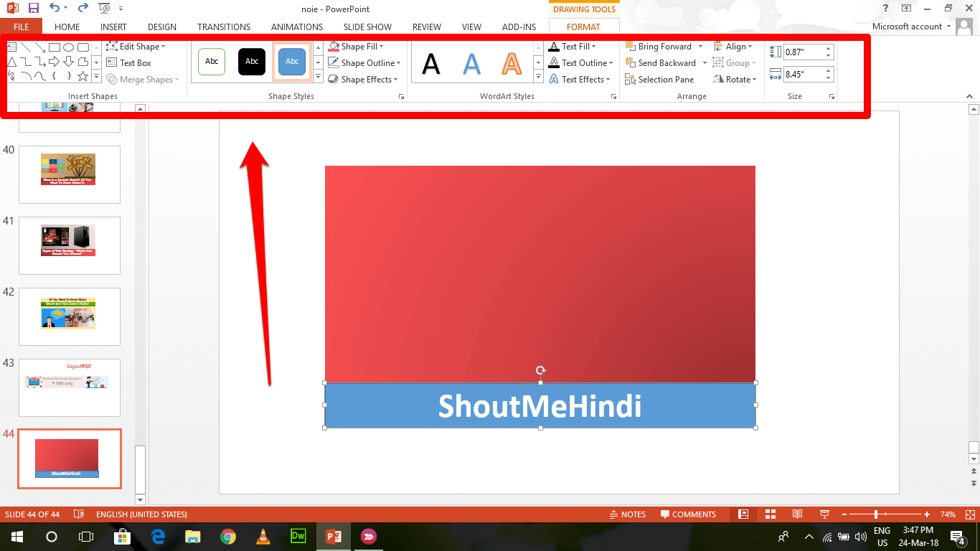Open VLC media player from taskbar
This screenshot has width=980, height=551.
coord(263,537)
